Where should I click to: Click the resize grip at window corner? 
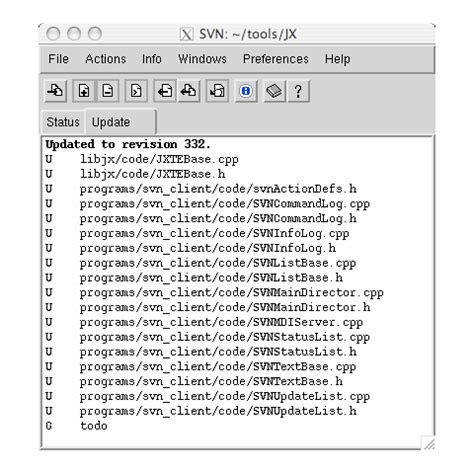point(429,443)
